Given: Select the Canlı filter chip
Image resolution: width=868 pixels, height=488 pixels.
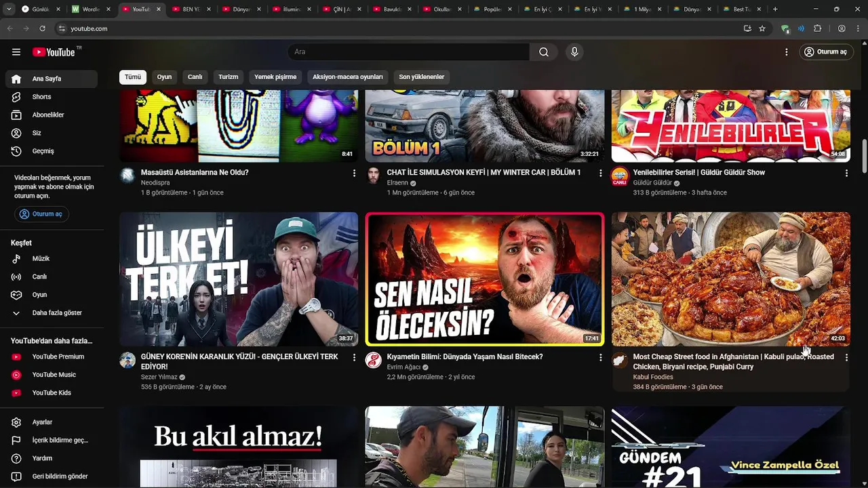Looking at the screenshot, I should pyautogui.click(x=195, y=77).
